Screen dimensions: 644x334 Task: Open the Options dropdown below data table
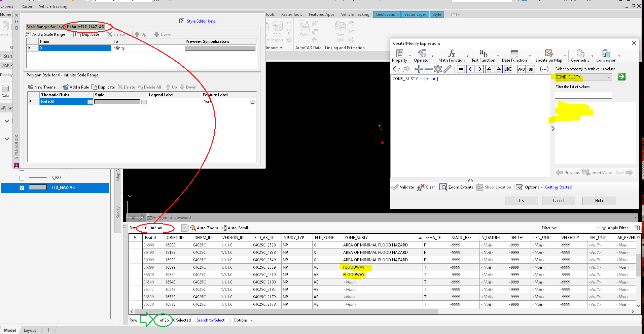[x=243, y=320]
